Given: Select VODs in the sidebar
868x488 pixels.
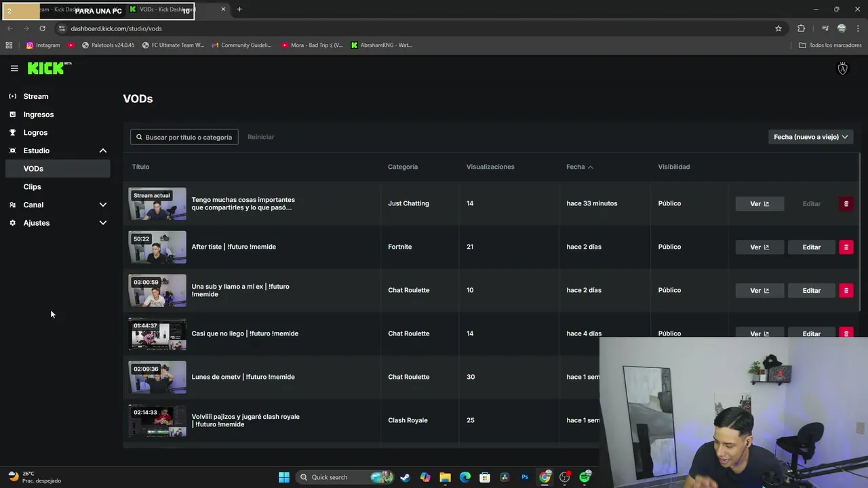Looking at the screenshot, I should point(57,169).
